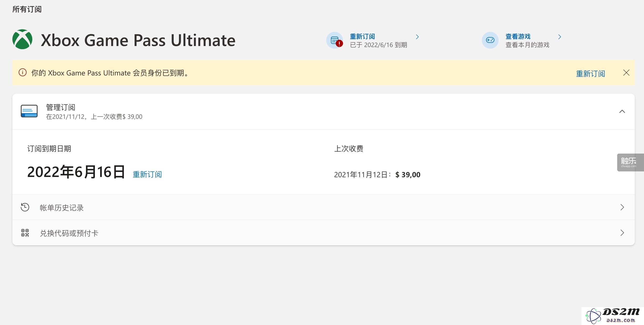Click the 2022年6月16日 date
644x325 pixels.
tap(76, 172)
